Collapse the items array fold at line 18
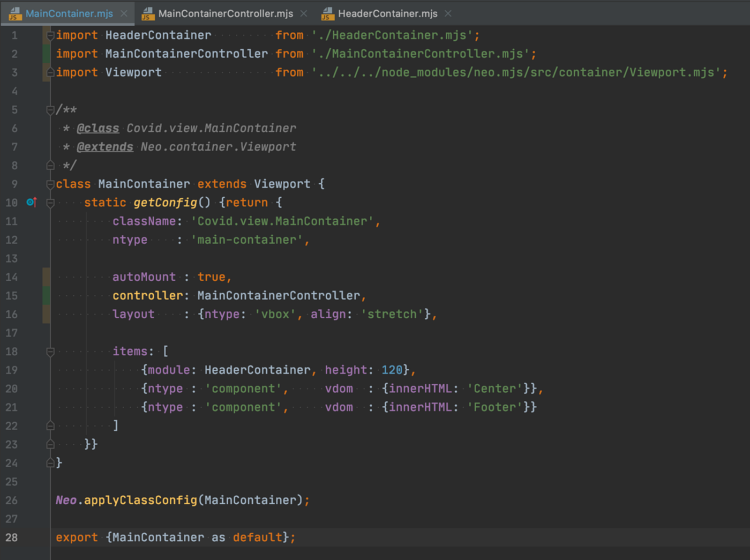 (x=50, y=352)
